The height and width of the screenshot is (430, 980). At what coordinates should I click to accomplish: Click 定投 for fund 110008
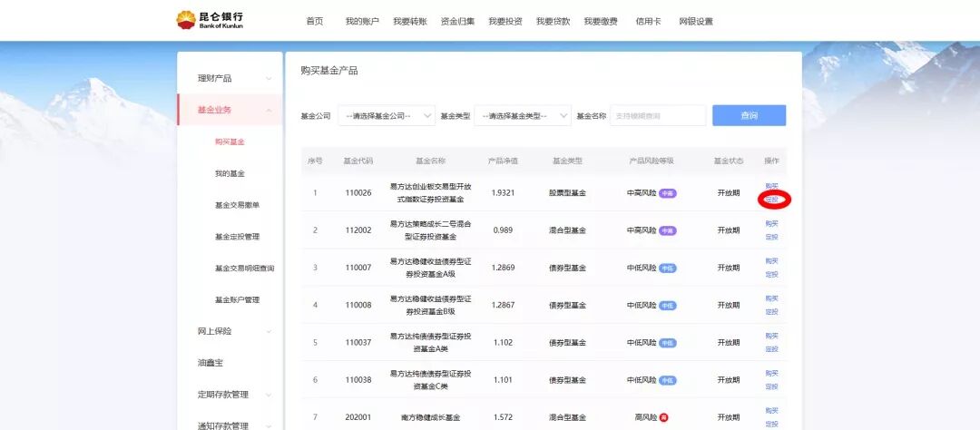(772, 312)
